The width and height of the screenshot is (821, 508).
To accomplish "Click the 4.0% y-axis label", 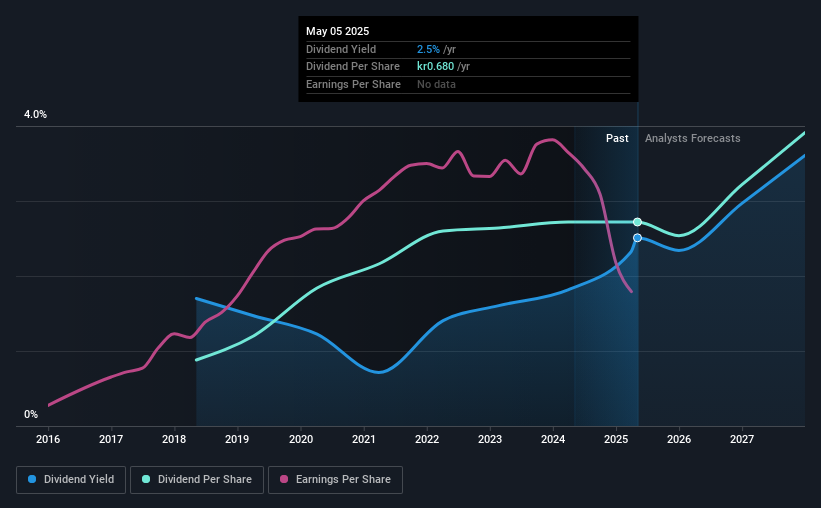I will pyautogui.click(x=35, y=114).
